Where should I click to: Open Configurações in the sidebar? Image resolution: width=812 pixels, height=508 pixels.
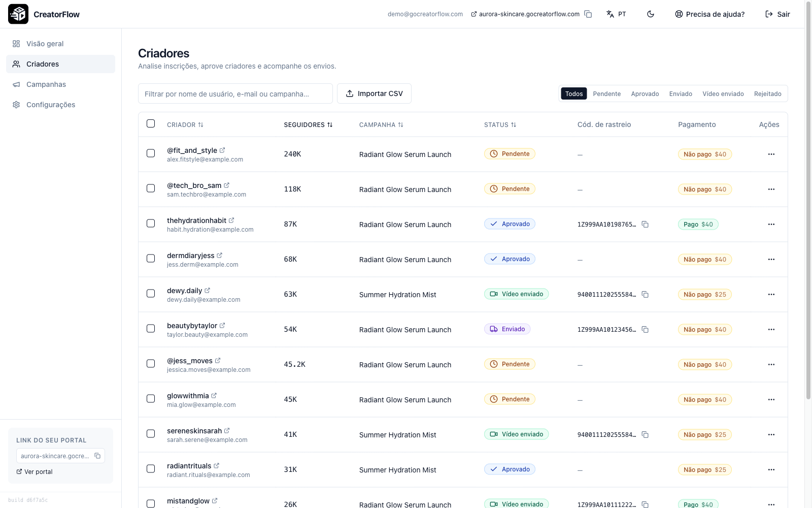61,105
